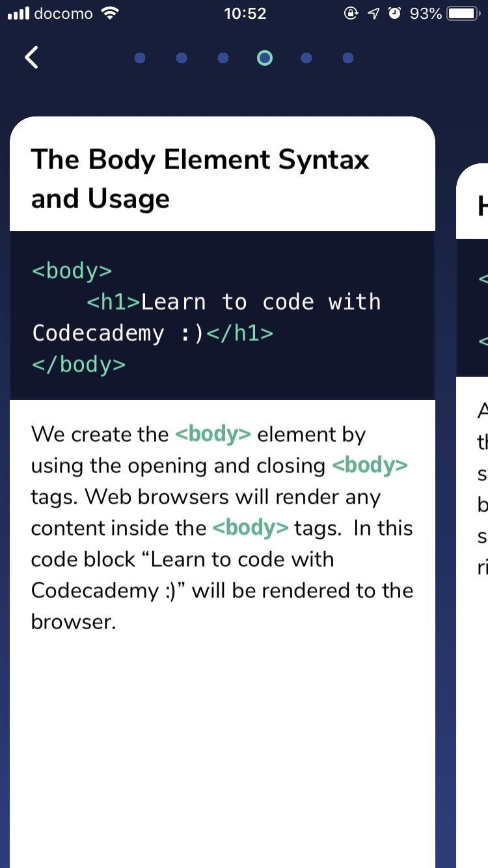Tap the battery icon in status bar
488x868 pixels.
[464, 13]
